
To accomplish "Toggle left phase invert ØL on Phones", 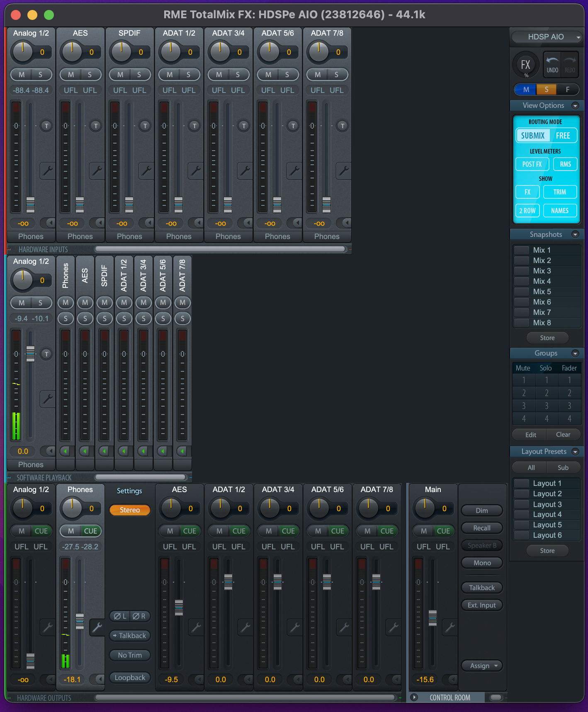I will pos(120,616).
